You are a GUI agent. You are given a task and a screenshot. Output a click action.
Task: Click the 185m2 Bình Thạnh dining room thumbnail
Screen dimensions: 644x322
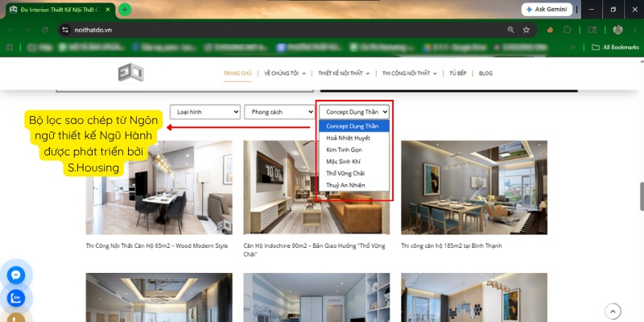click(474, 188)
